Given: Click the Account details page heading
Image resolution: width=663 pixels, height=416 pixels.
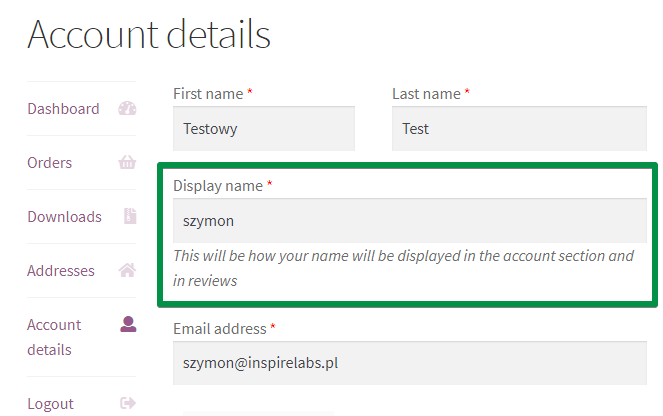Looking at the screenshot, I should point(149,34).
